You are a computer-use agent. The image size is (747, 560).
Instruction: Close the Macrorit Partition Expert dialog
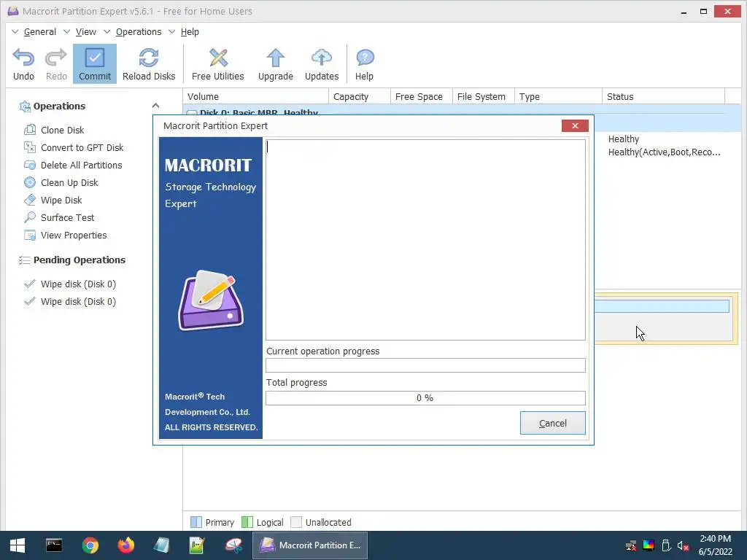pos(575,125)
